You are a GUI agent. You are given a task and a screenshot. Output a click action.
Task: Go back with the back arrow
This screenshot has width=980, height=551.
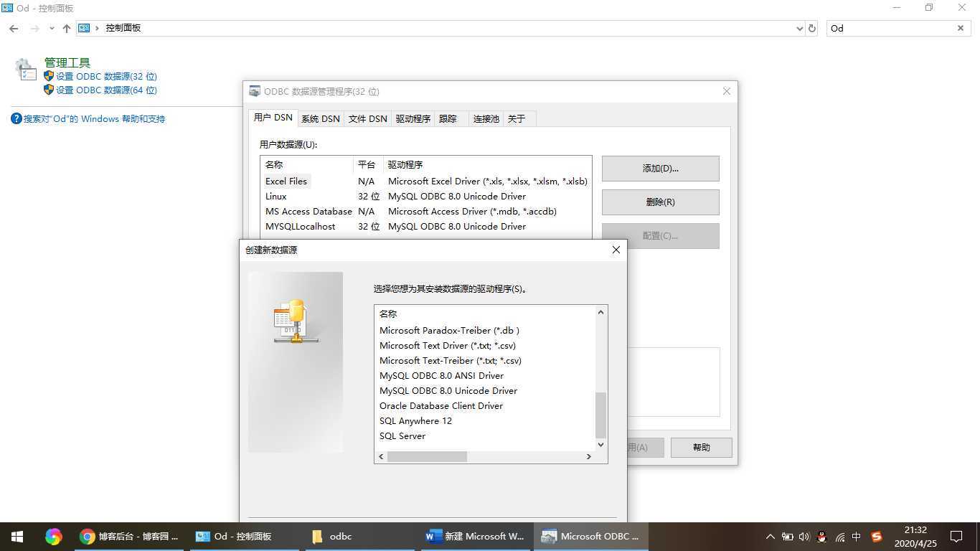14,28
